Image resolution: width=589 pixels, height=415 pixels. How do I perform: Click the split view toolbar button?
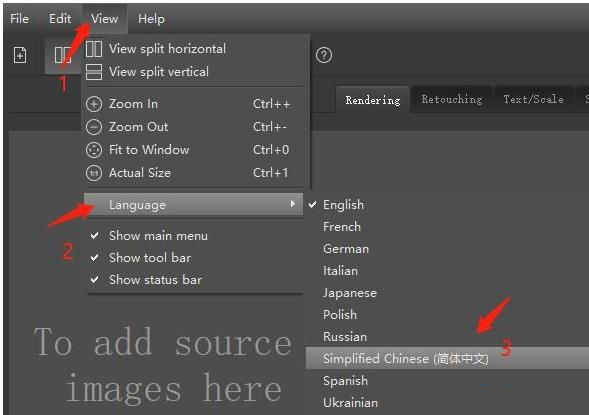point(62,55)
